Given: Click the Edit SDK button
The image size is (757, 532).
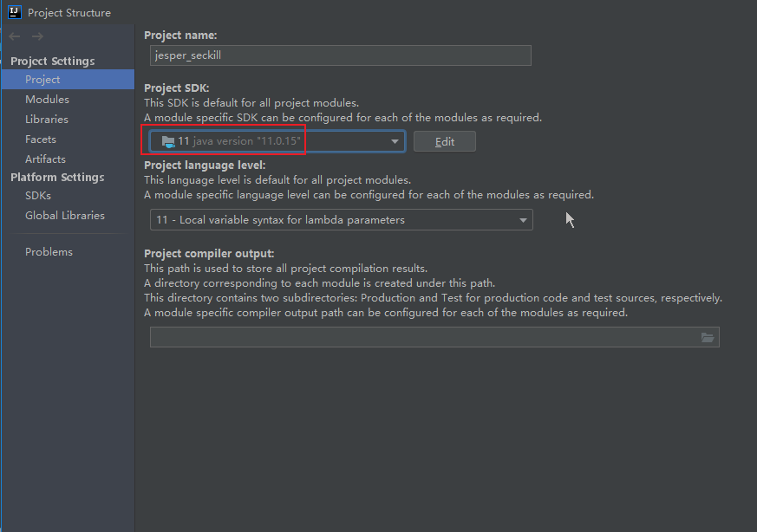Looking at the screenshot, I should [x=444, y=141].
